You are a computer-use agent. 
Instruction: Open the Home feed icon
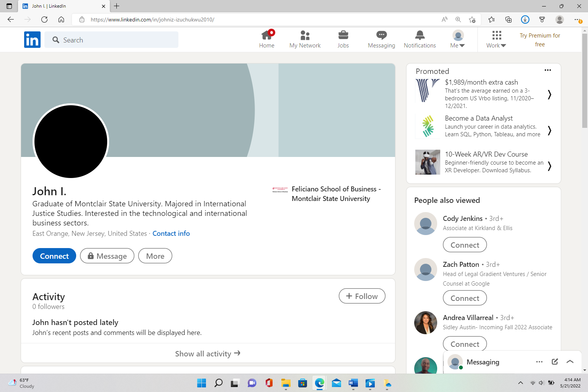267,39
